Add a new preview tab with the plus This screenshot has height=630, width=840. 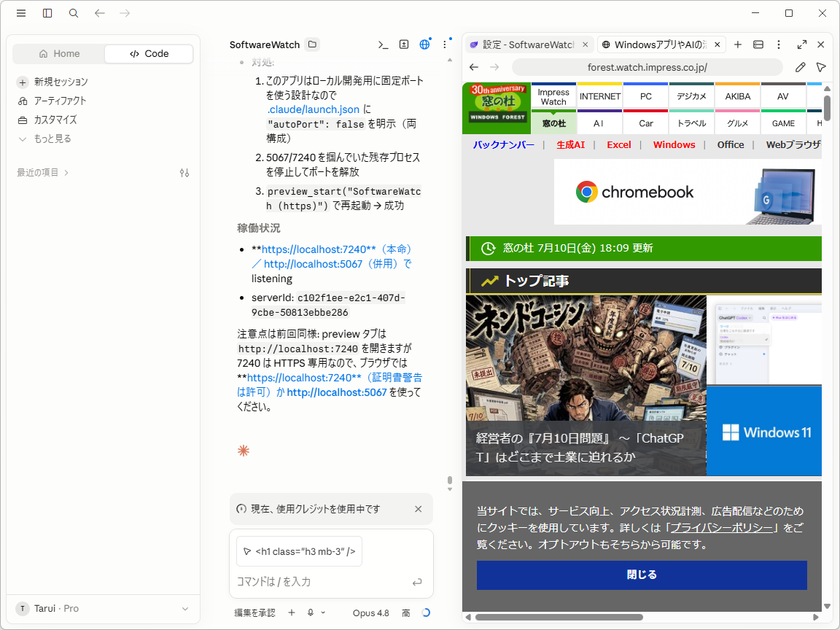[x=738, y=44]
